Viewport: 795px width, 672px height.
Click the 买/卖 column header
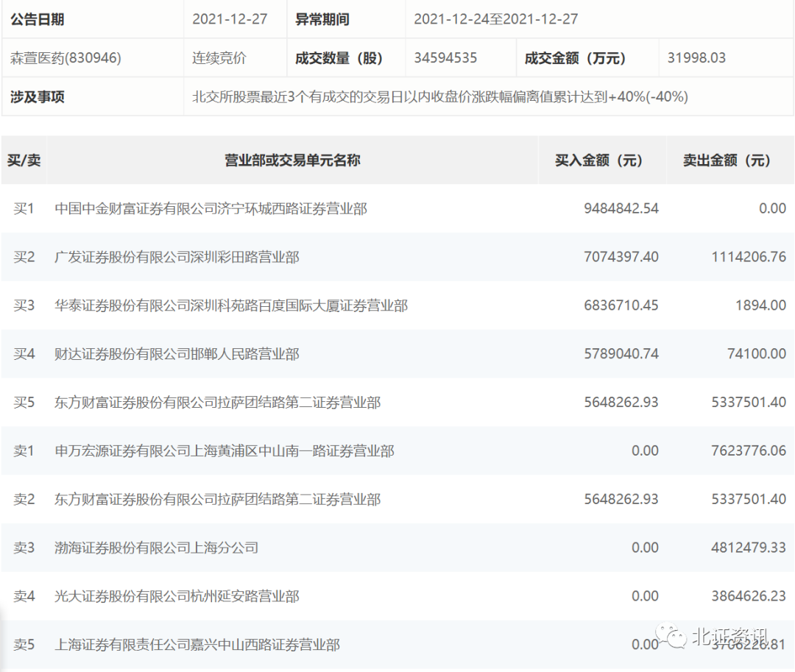coord(24,160)
